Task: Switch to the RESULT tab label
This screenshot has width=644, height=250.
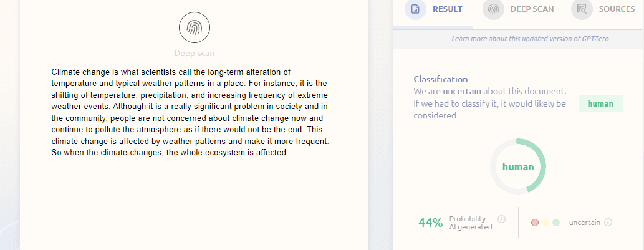Action: (448, 9)
